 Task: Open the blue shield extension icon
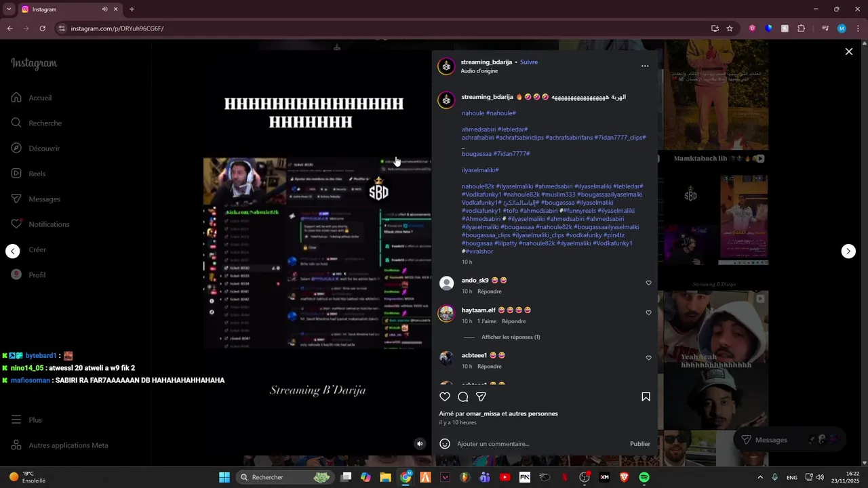click(768, 28)
